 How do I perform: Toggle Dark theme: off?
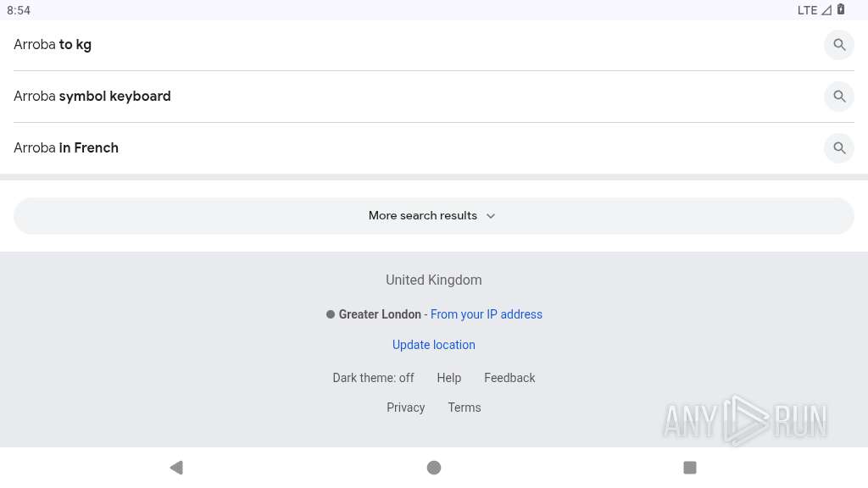click(373, 378)
